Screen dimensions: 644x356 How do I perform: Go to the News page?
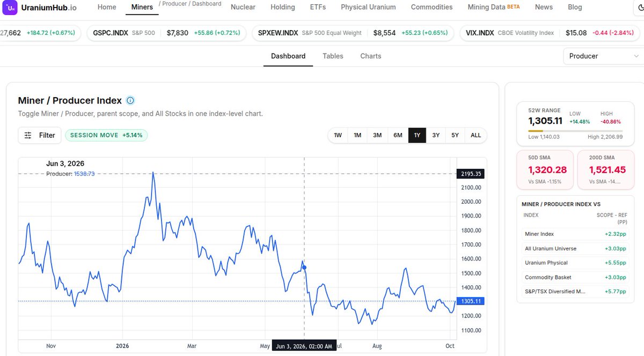(x=544, y=7)
